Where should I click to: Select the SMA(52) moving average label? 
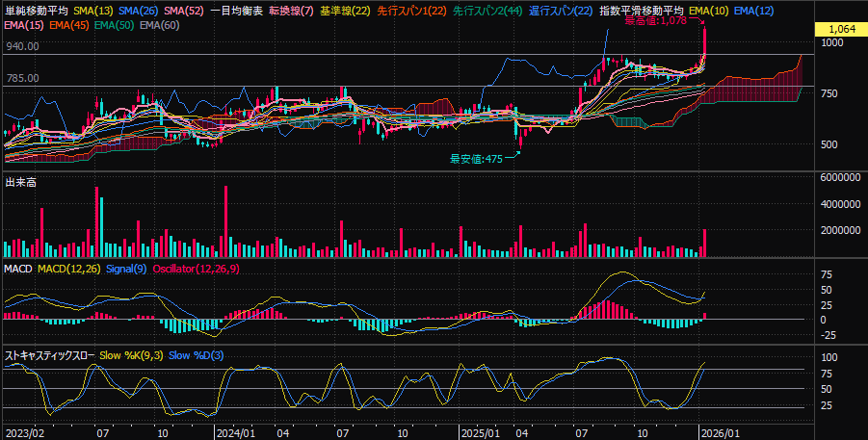(x=182, y=11)
